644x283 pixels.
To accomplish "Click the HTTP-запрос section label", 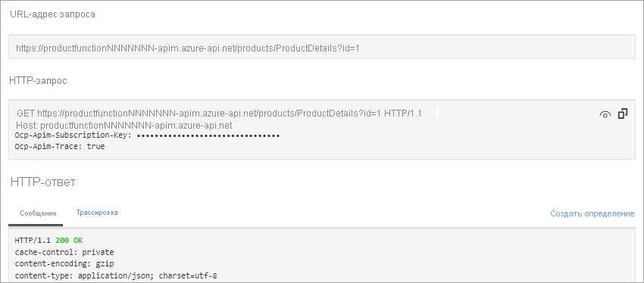I will (38, 81).
